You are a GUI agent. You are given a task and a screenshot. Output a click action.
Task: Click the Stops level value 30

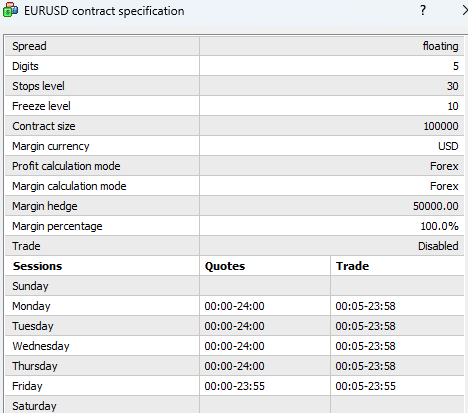pyautogui.click(x=453, y=86)
